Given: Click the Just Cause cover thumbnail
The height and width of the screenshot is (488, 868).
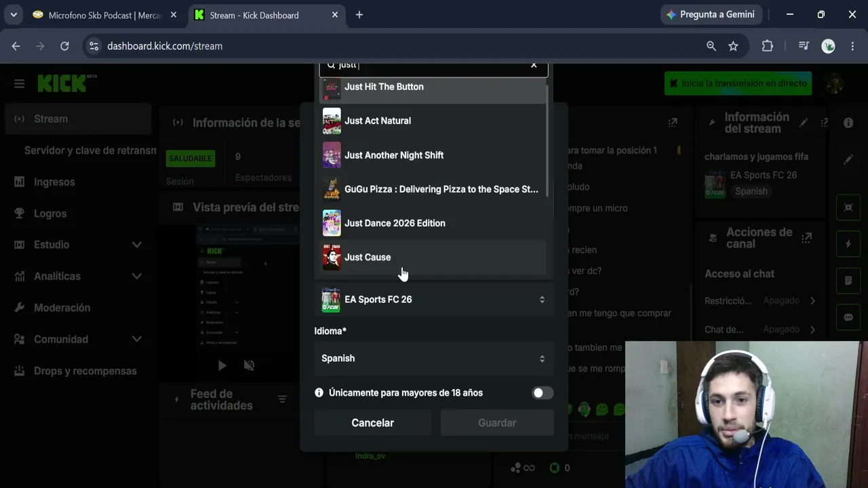Looking at the screenshot, I should [x=332, y=258].
